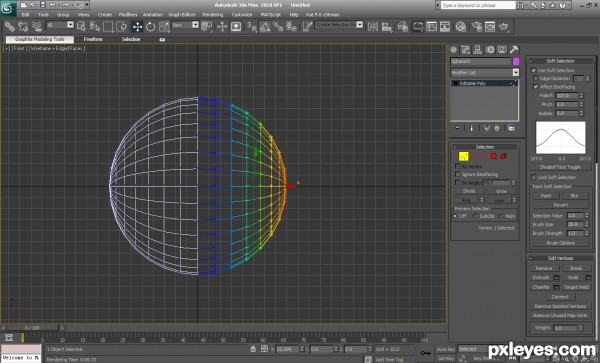Open the Create command panel tab

coord(453,50)
